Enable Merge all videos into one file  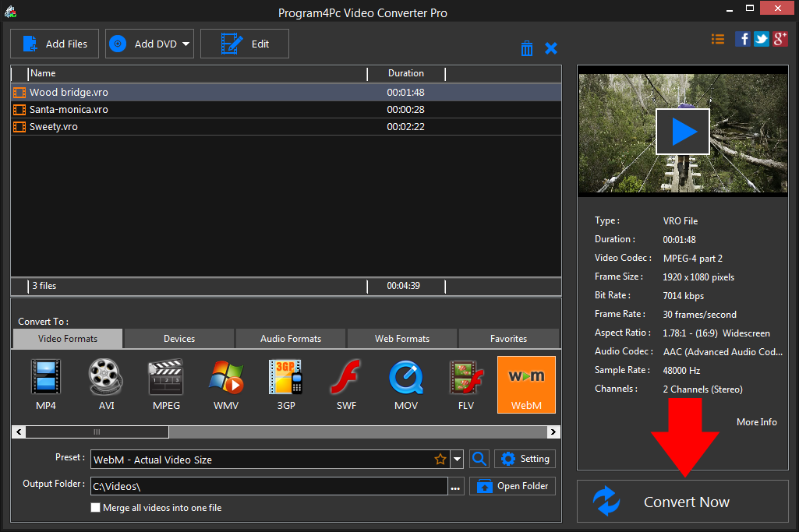coord(96,508)
